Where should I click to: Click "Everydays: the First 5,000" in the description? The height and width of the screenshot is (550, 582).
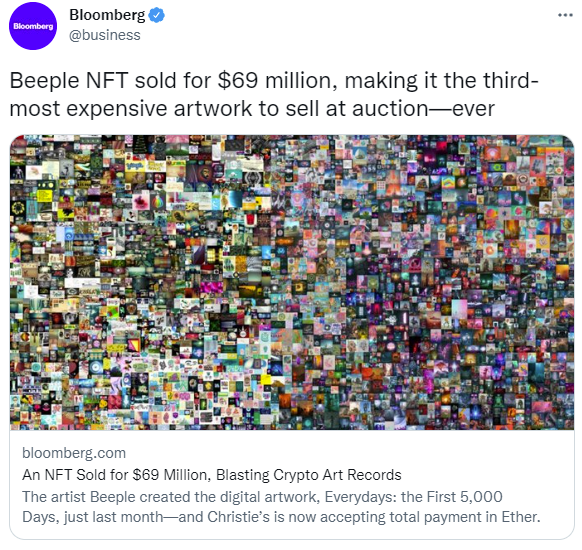tap(413, 497)
